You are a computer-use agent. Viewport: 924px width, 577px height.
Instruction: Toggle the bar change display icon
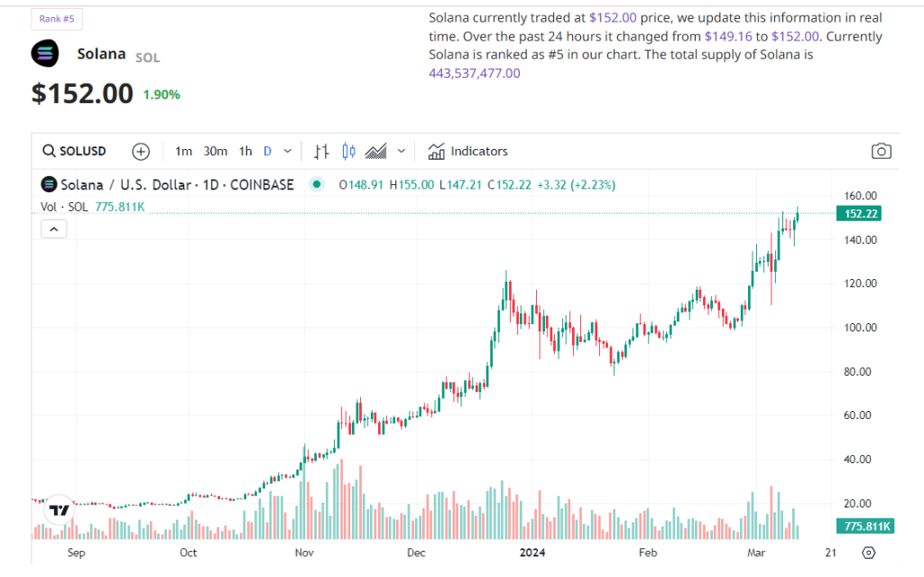(321, 151)
